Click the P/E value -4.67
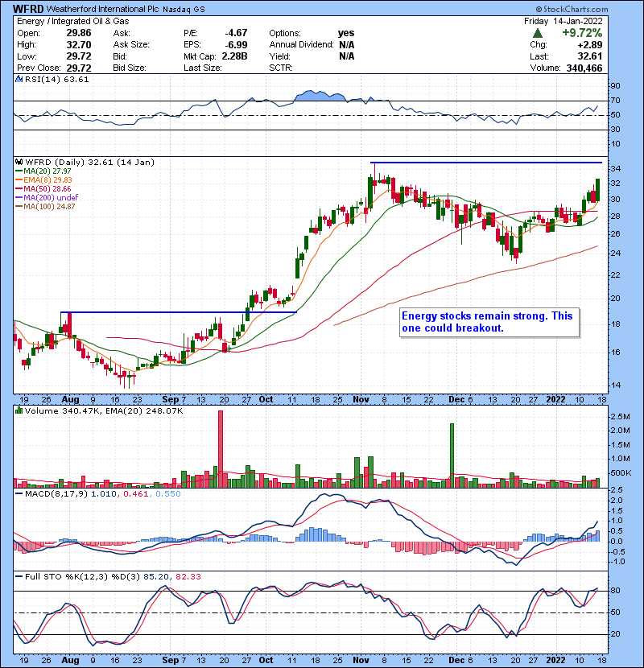The image size is (644, 668). click(236, 33)
